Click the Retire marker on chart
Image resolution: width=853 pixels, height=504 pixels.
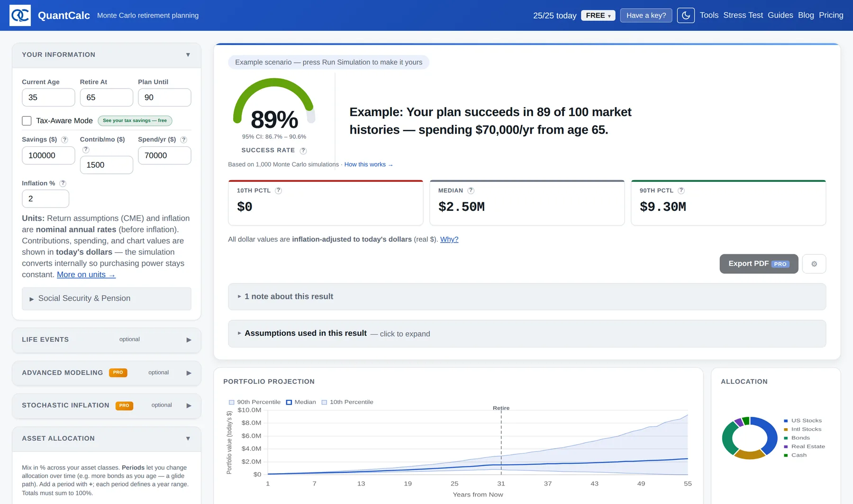pos(501,408)
